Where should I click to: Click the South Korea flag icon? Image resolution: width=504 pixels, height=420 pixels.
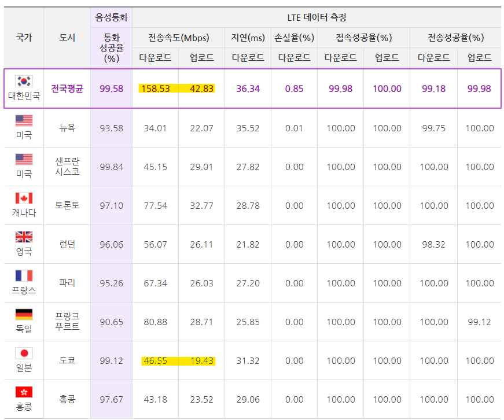(24, 81)
